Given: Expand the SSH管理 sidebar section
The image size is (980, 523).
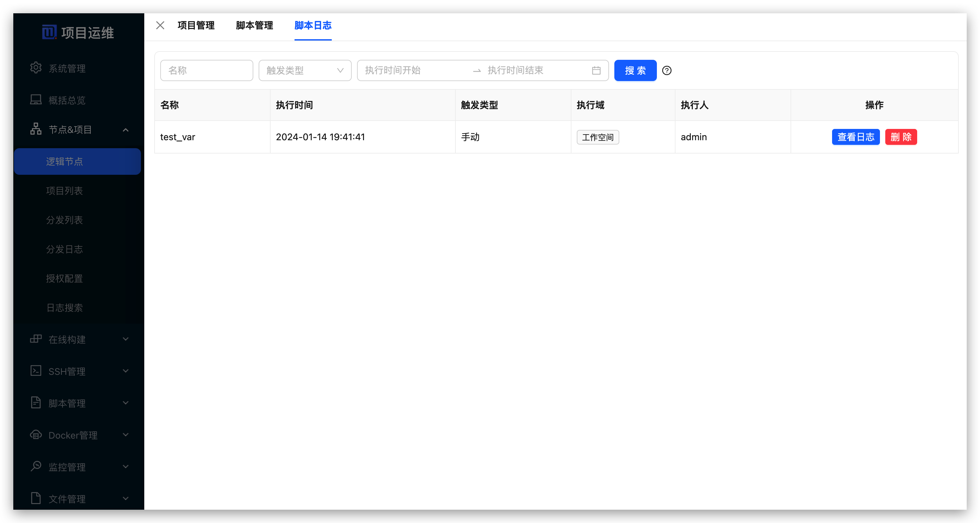Looking at the screenshot, I should 126,371.
